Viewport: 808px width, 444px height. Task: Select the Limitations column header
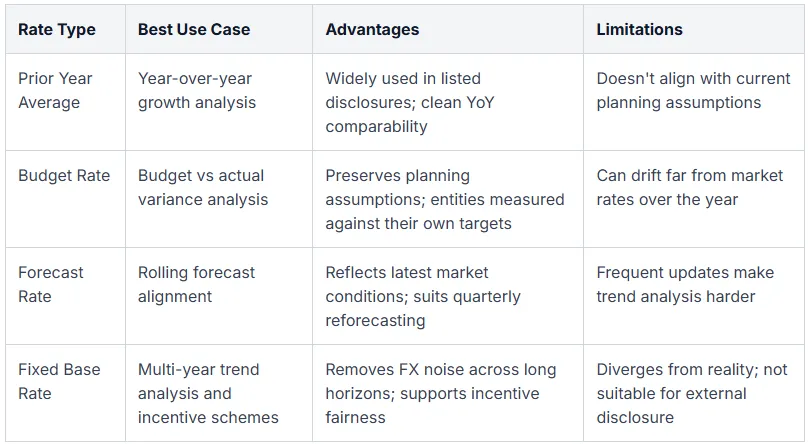pos(694,29)
